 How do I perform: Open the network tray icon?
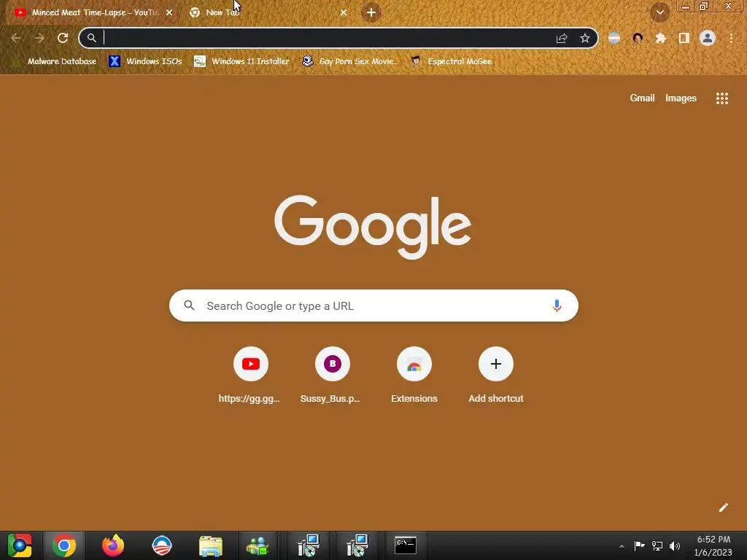pos(657,546)
